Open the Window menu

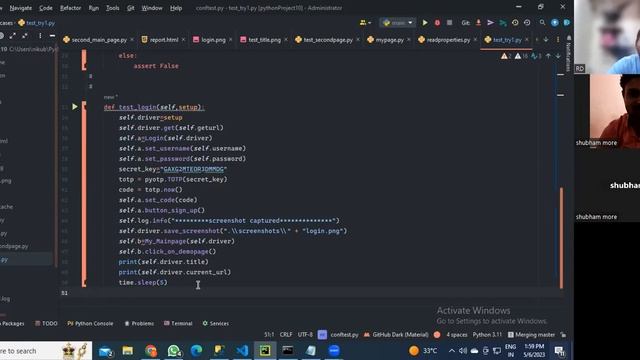151,8
